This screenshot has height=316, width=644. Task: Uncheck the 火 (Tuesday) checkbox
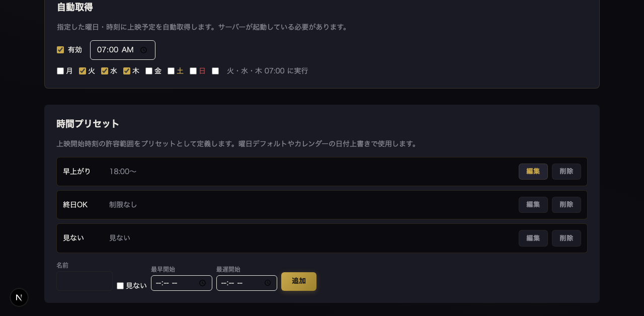click(82, 71)
